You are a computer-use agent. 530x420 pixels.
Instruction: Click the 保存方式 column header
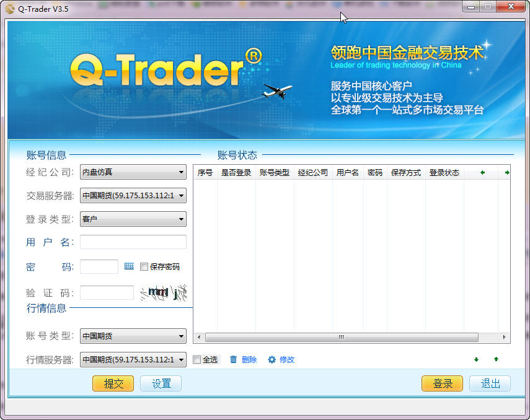point(406,173)
